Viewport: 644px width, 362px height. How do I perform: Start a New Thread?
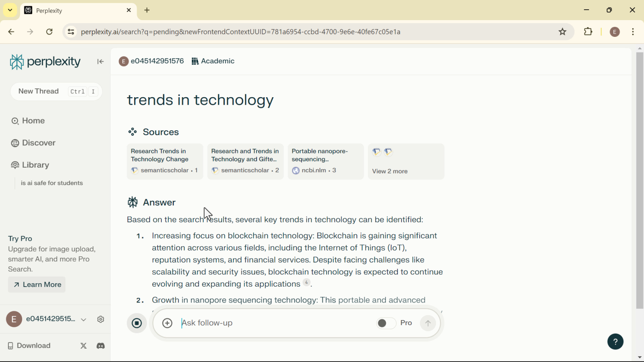(x=38, y=91)
